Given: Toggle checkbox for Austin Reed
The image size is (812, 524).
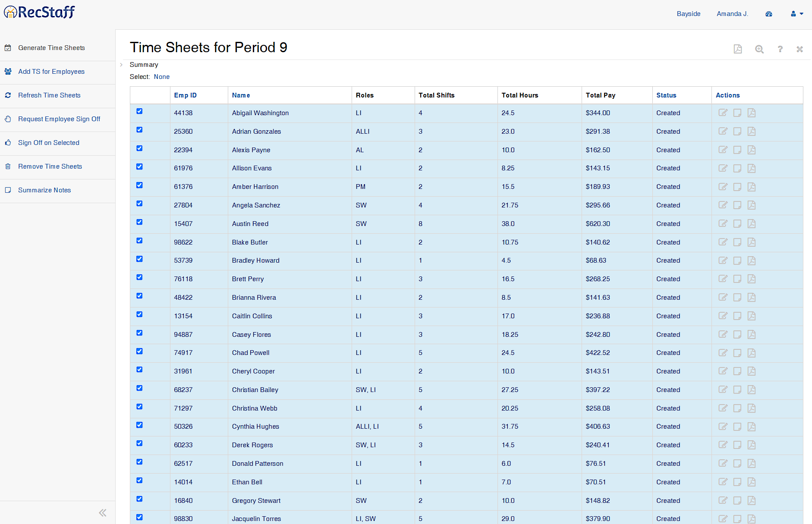Looking at the screenshot, I should [x=139, y=222].
